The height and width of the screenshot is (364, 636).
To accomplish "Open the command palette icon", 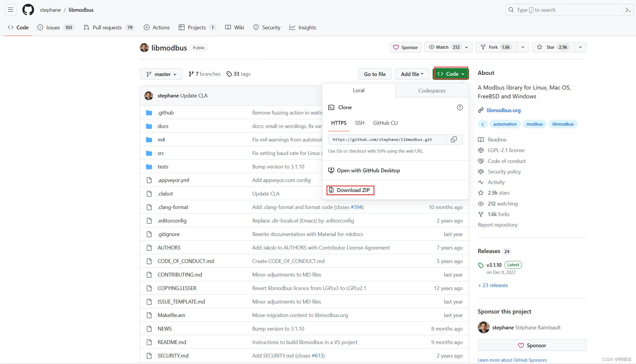I will click(628, 10).
